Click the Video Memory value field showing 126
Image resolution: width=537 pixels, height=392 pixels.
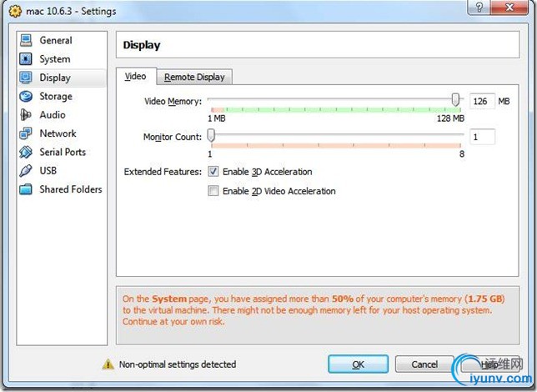pyautogui.click(x=482, y=101)
